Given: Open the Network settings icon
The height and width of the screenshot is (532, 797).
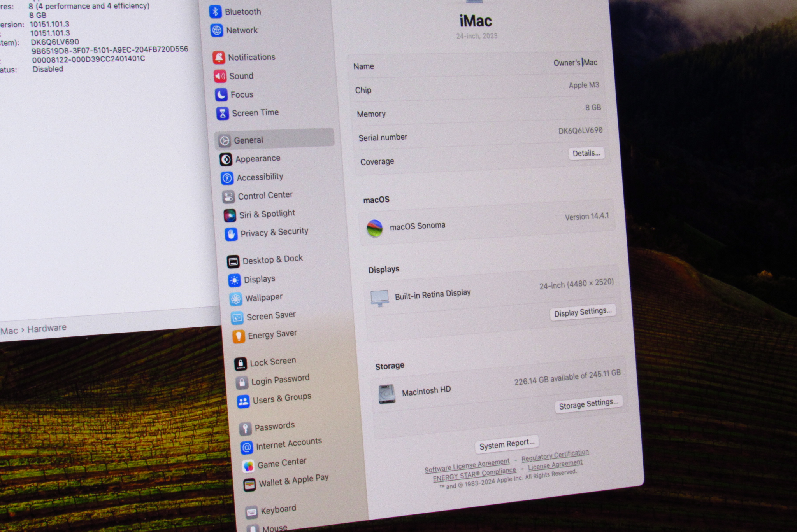Looking at the screenshot, I should 217,30.
